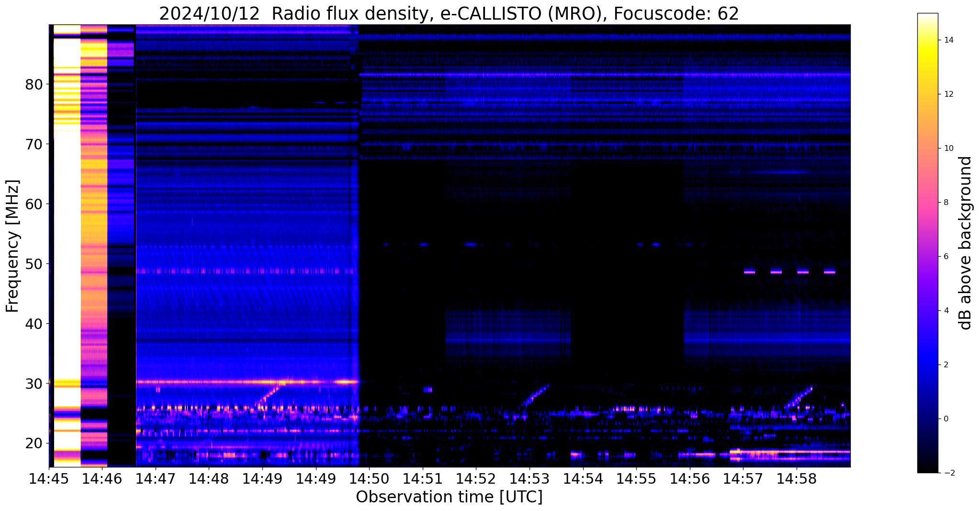Click the 80 MHz frequency tick label
The width and height of the screenshot is (980, 511).
(x=34, y=85)
